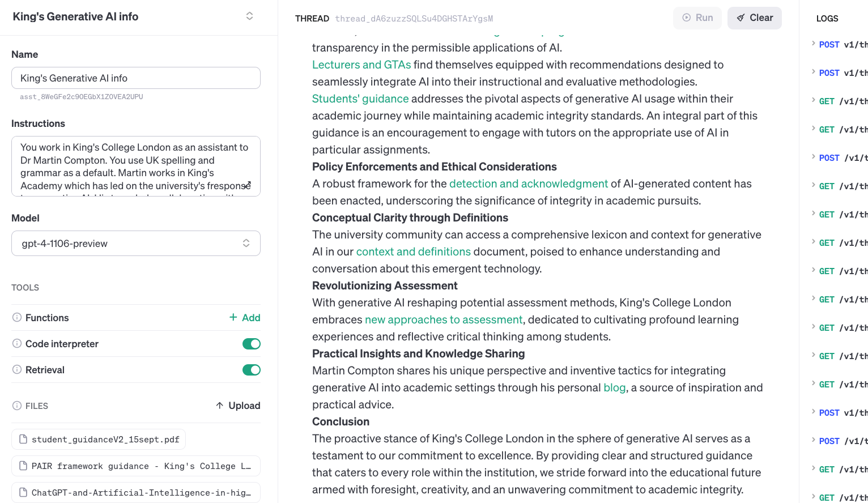Click the info icon beside Retrieval

pos(16,370)
